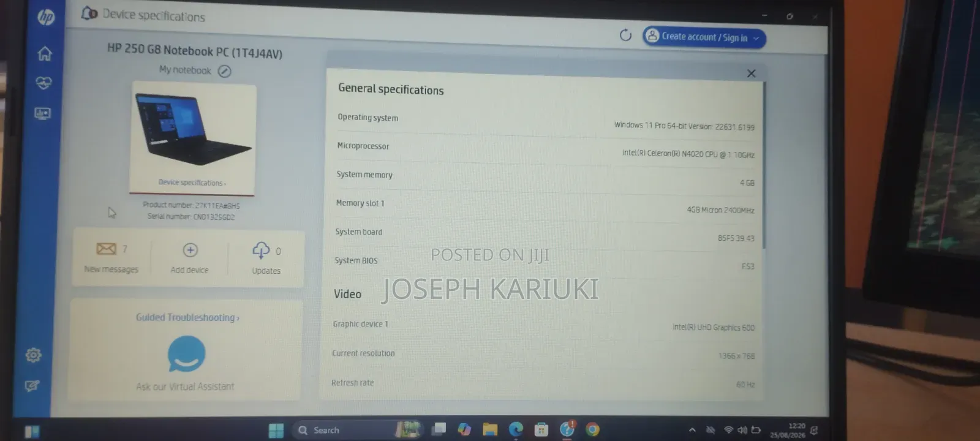This screenshot has height=441, width=980.
Task: Open the feedback icon in the sidebar
Action: [32, 386]
